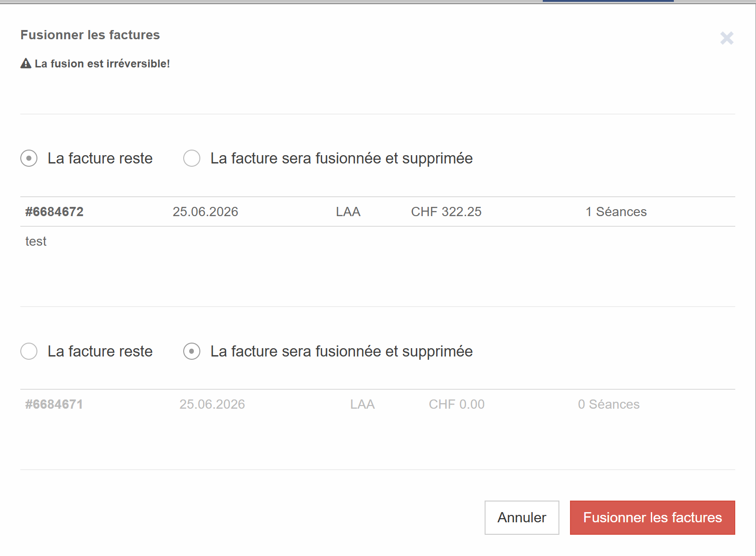The image size is (756, 556).
Task: Click the 'La fusion est irréversible!' warning text
Action: click(x=102, y=64)
